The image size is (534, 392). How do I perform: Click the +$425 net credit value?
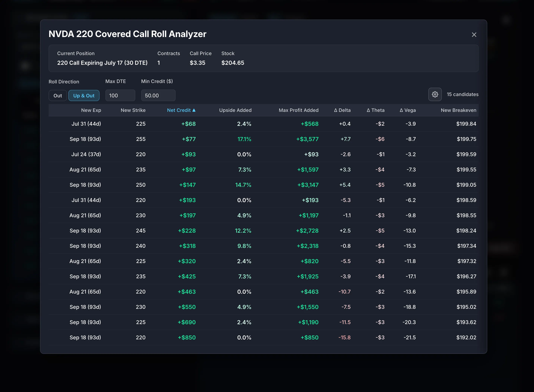[187, 276]
